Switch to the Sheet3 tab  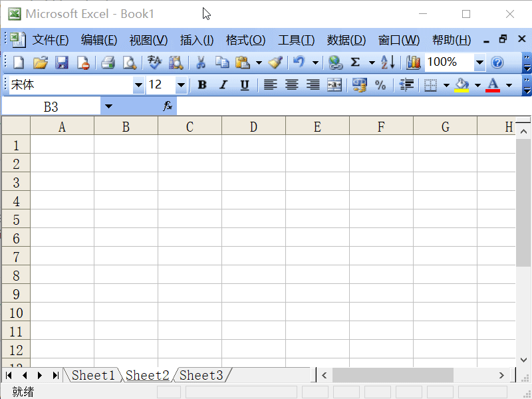click(201, 375)
